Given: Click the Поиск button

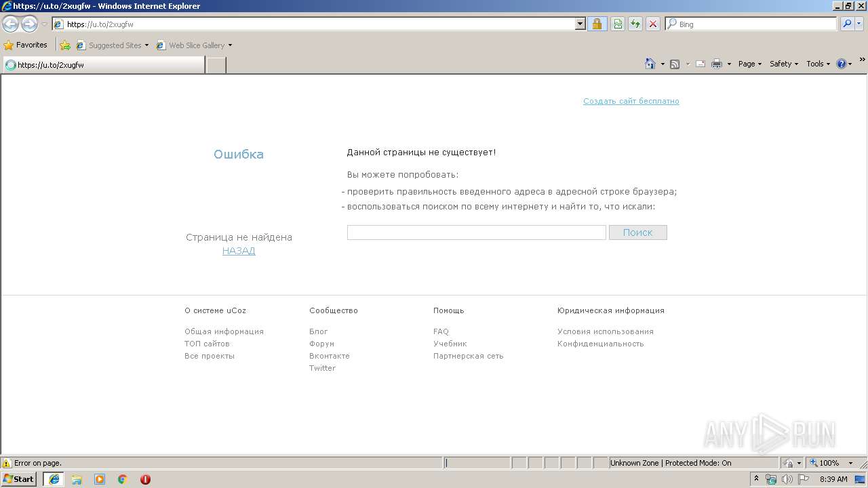Looking at the screenshot, I should [638, 232].
